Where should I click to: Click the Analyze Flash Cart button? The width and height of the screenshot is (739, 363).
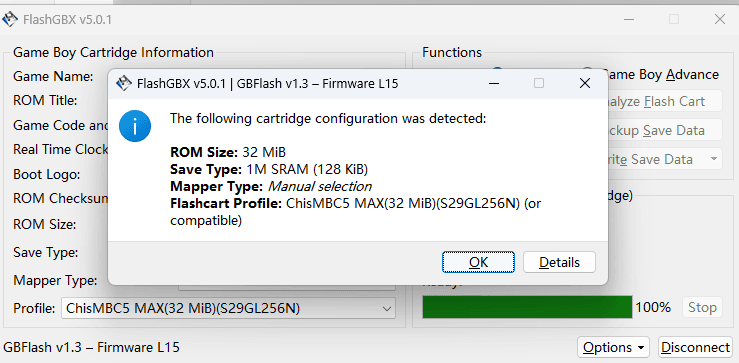pyautogui.click(x=665, y=101)
